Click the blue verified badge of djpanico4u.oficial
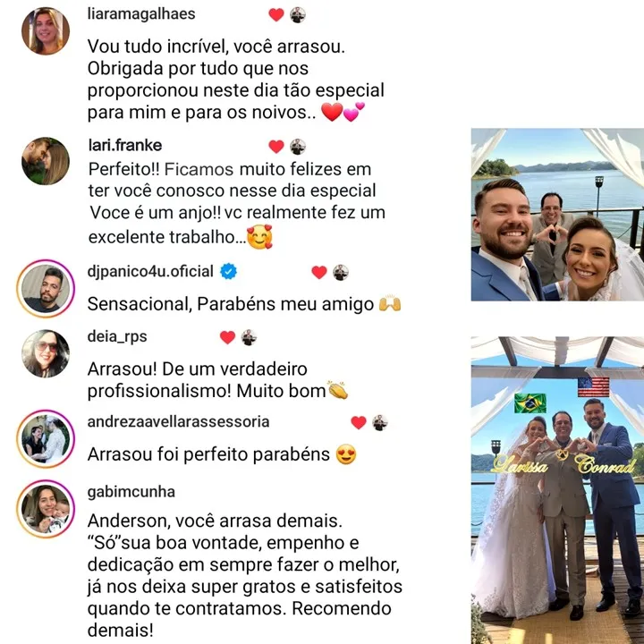 coord(228,272)
